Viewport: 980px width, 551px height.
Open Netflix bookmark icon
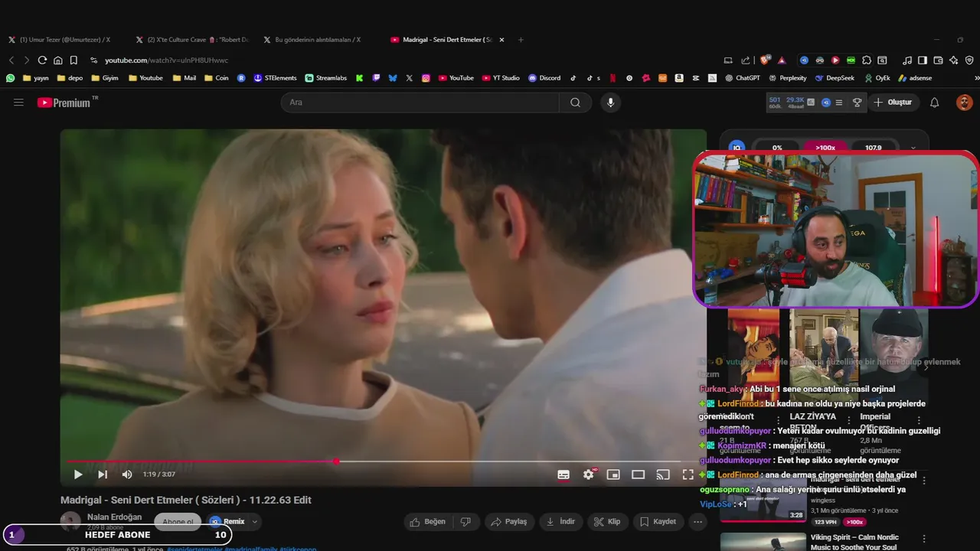pos(612,78)
